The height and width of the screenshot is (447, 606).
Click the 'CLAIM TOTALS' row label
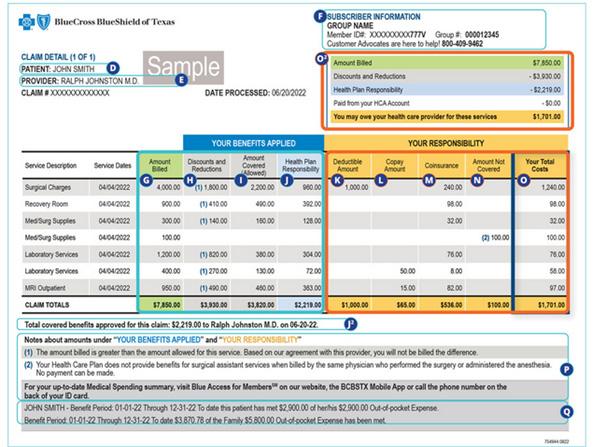click(47, 305)
